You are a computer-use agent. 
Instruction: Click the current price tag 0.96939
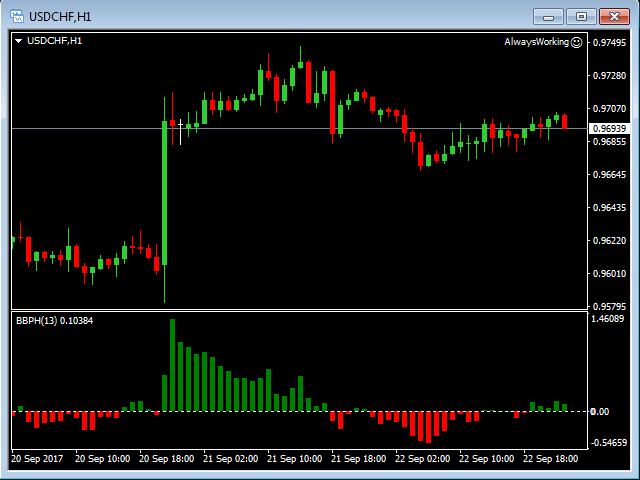609,129
